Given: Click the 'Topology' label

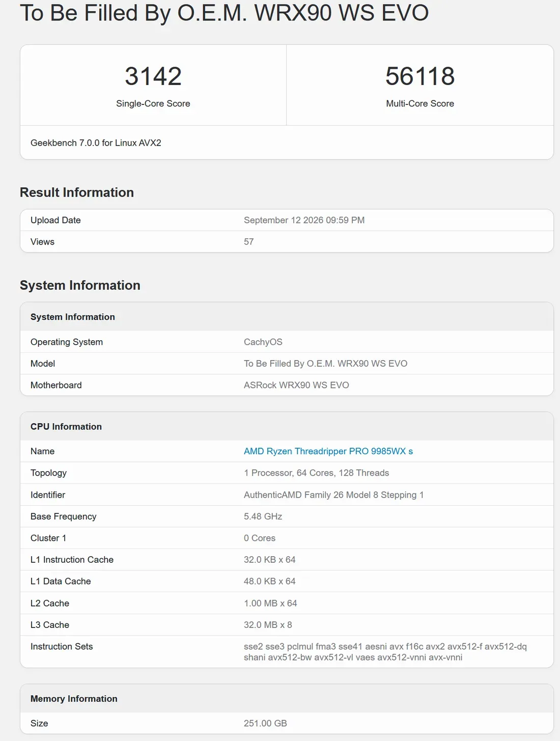Looking at the screenshot, I should tap(48, 473).
